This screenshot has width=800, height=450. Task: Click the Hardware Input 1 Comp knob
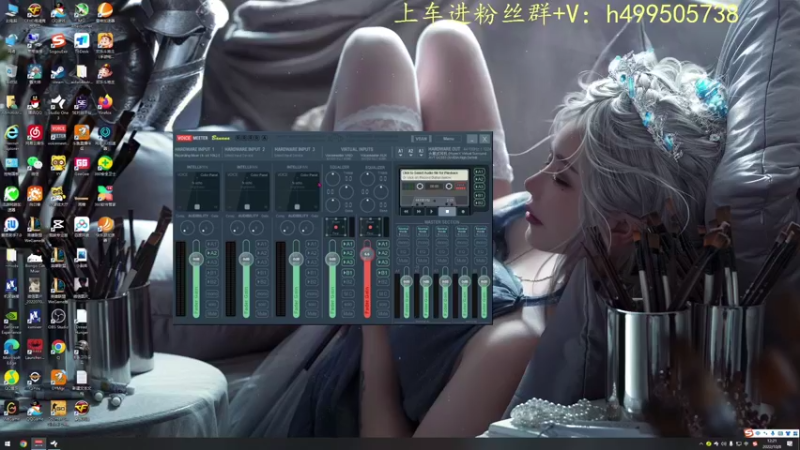point(187,228)
